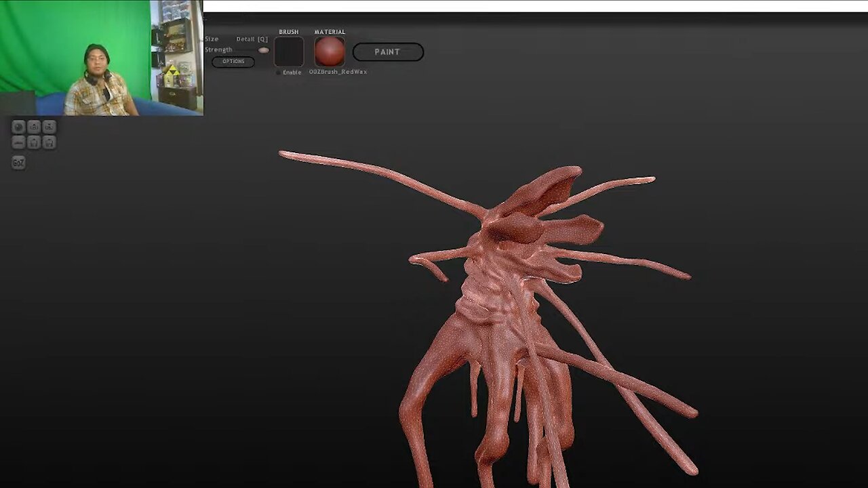Screen dimensions: 868x488
Task: Click the Open file icon
Action: (x=34, y=142)
